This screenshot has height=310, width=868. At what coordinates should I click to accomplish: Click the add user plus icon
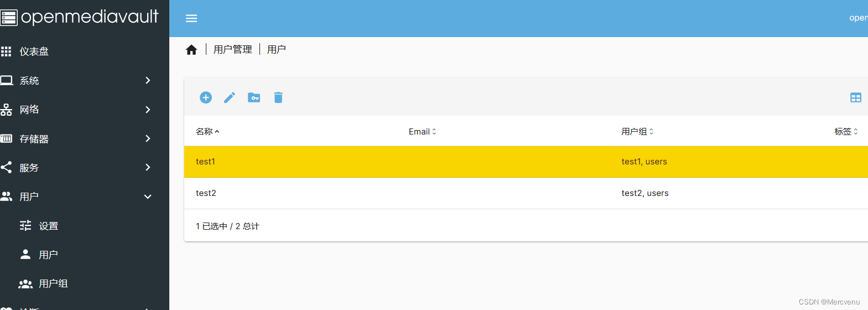(x=206, y=97)
